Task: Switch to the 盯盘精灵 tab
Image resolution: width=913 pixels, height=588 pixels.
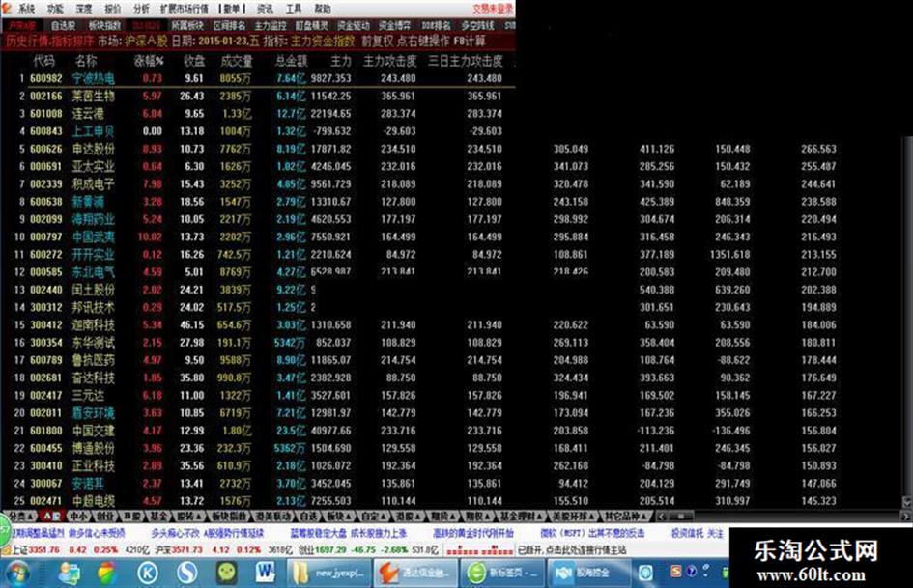Action: pyautogui.click(x=311, y=26)
